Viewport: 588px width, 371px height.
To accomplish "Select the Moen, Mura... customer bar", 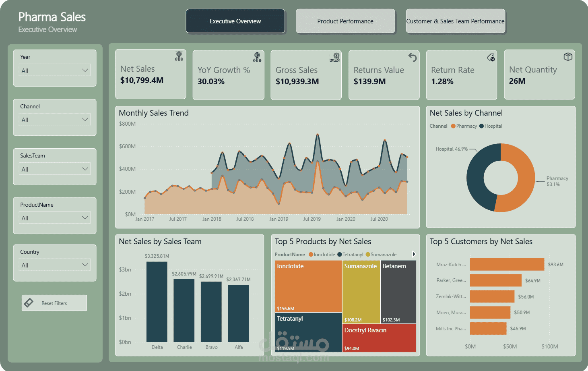I will [490, 313].
